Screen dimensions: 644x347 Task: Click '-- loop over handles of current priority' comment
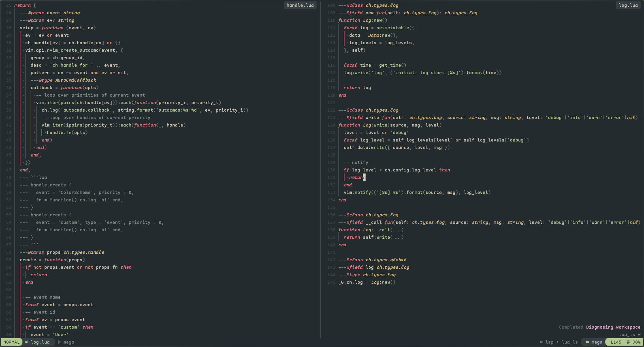(96, 117)
